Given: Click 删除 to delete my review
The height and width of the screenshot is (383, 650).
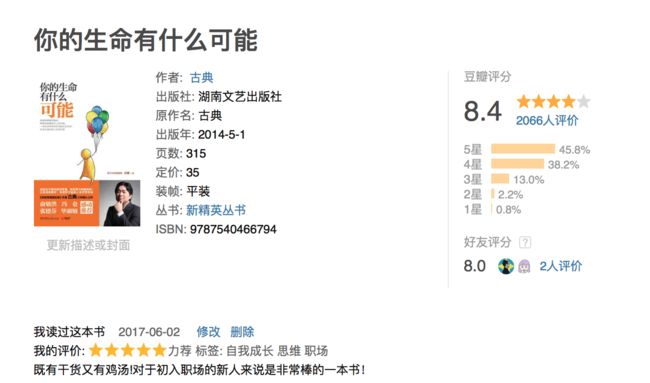Looking at the screenshot, I should tap(242, 332).
